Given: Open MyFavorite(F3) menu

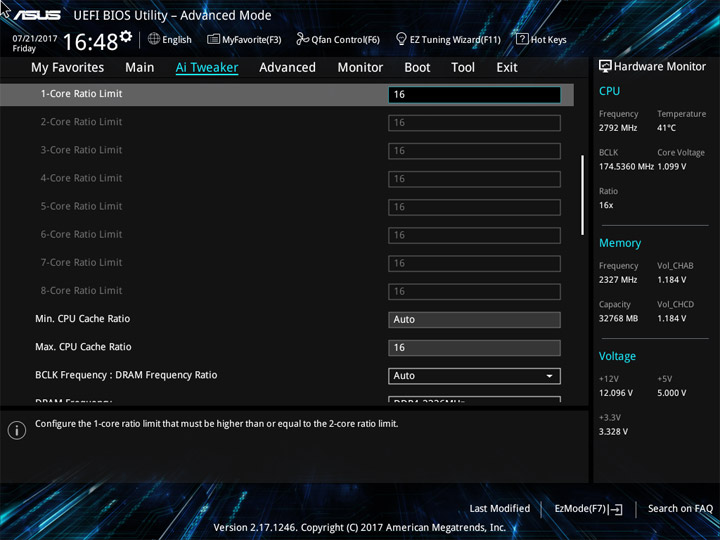Looking at the screenshot, I should [x=244, y=39].
